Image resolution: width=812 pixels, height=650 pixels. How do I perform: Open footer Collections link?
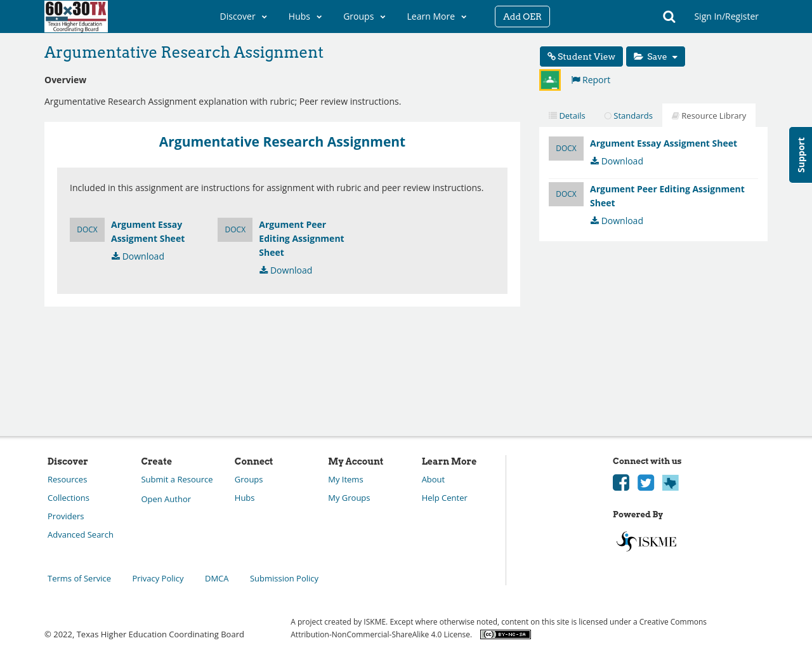point(69,498)
